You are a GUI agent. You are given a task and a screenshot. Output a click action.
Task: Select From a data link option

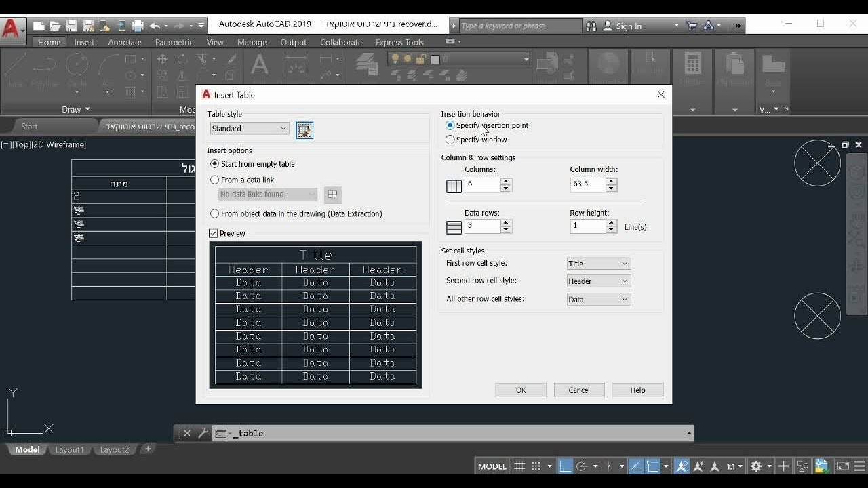[x=215, y=180]
